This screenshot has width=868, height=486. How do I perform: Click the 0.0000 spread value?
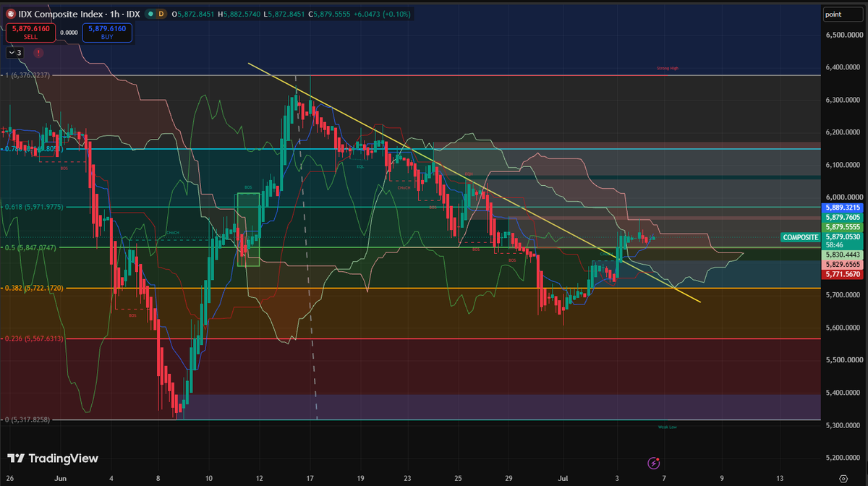click(x=69, y=32)
